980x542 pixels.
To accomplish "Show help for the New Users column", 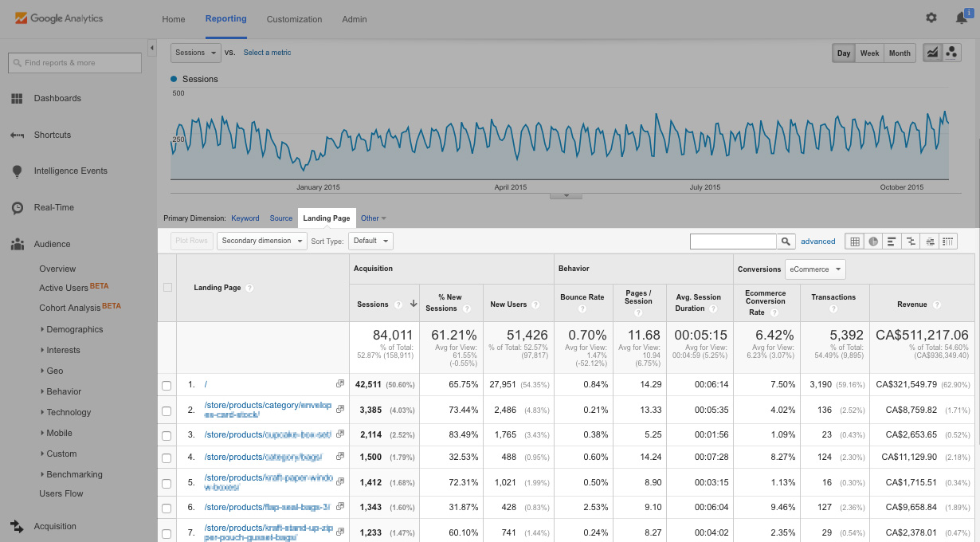I will [537, 304].
